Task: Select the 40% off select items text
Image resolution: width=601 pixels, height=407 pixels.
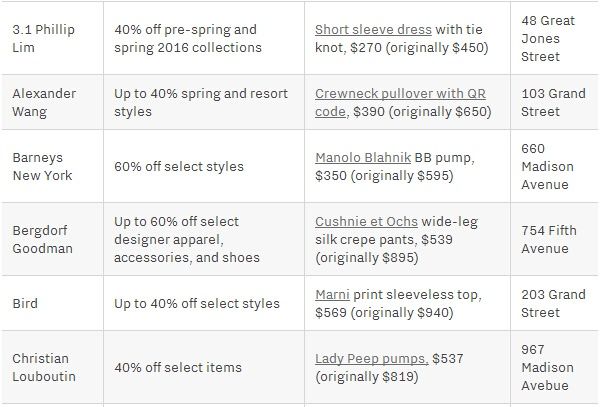Action: point(178,368)
